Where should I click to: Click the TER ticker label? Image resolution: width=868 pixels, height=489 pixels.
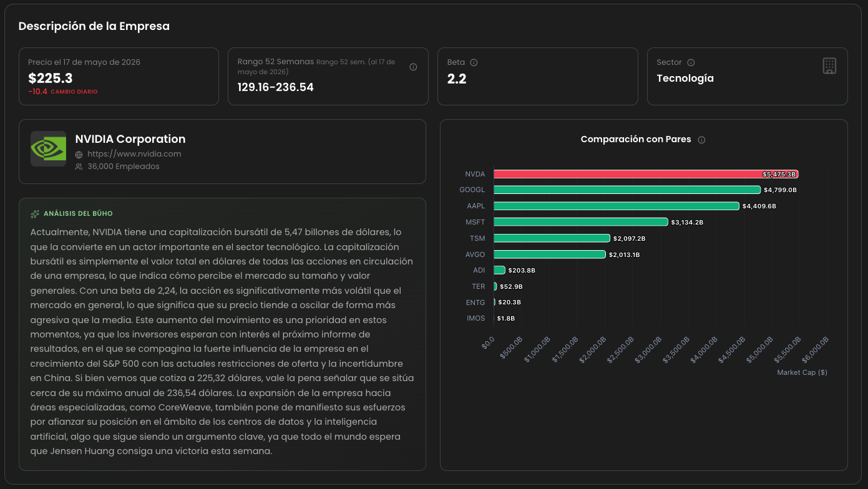click(x=478, y=286)
